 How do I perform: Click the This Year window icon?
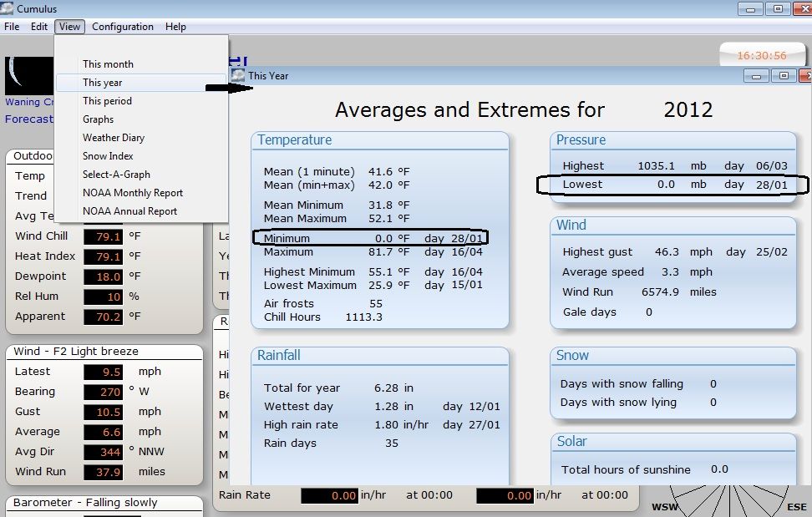pyautogui.click(x=239, y=75)
